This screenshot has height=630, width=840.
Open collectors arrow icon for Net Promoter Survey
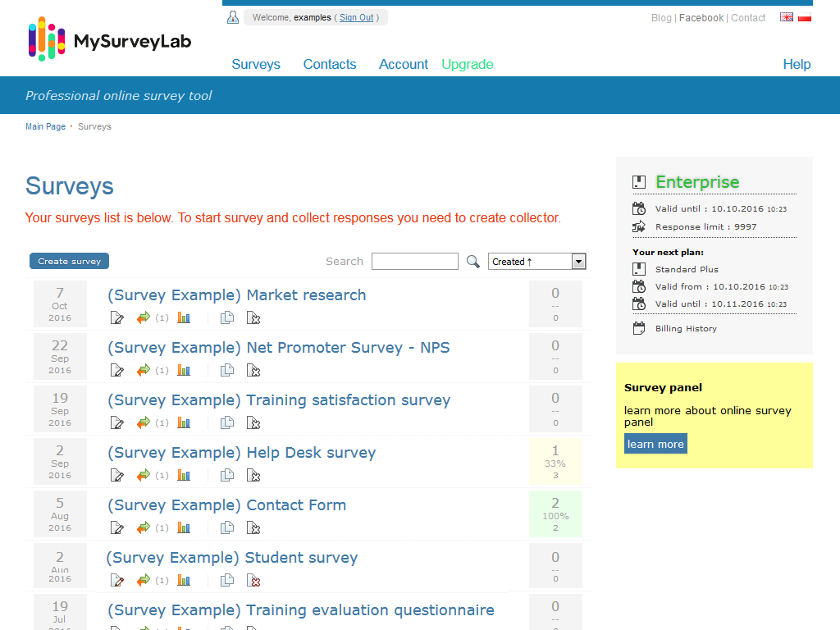pyautogui.click(x=144, y=371)
